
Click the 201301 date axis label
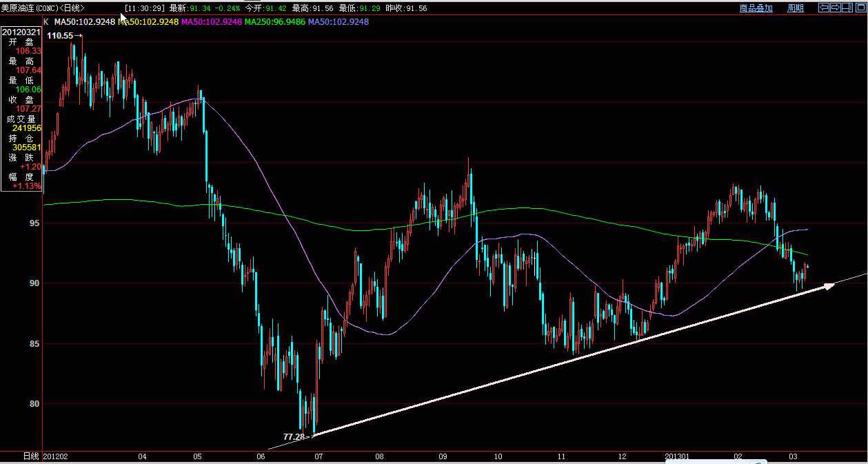click(x=678, y=456)
